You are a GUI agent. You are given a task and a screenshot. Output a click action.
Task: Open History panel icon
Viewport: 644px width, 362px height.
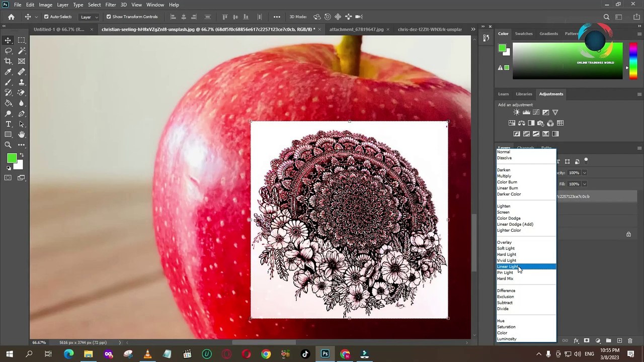click(x=486, y=38)
